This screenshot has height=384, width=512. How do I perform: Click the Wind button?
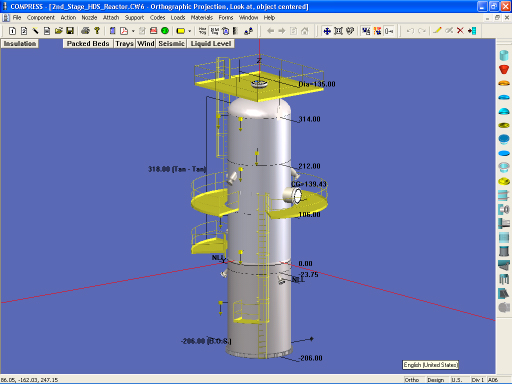(x=146, y=44)
